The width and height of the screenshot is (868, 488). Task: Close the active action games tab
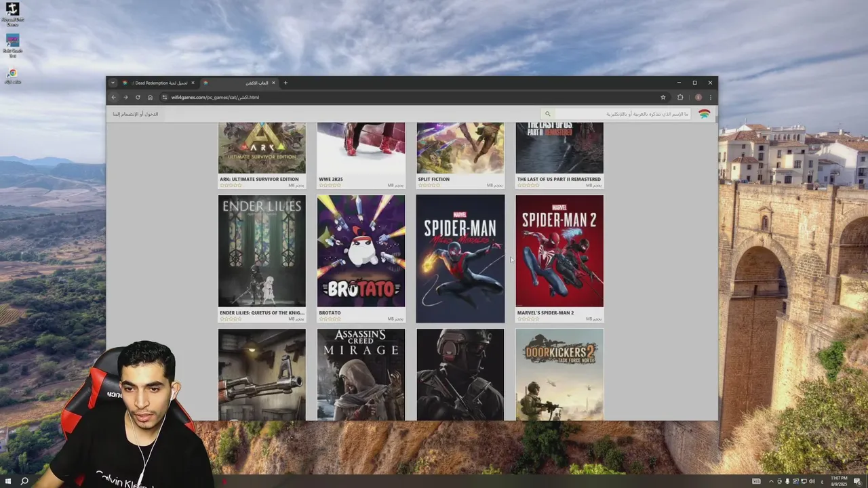pos(273,83)
